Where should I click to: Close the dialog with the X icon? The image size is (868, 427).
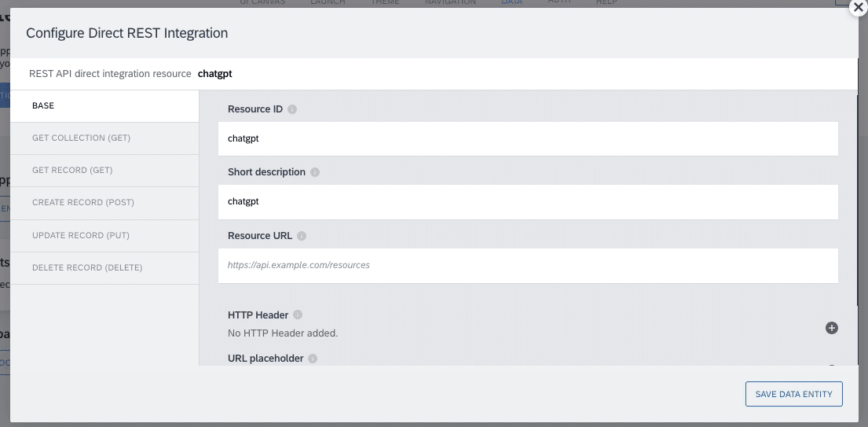coord(858,9)
